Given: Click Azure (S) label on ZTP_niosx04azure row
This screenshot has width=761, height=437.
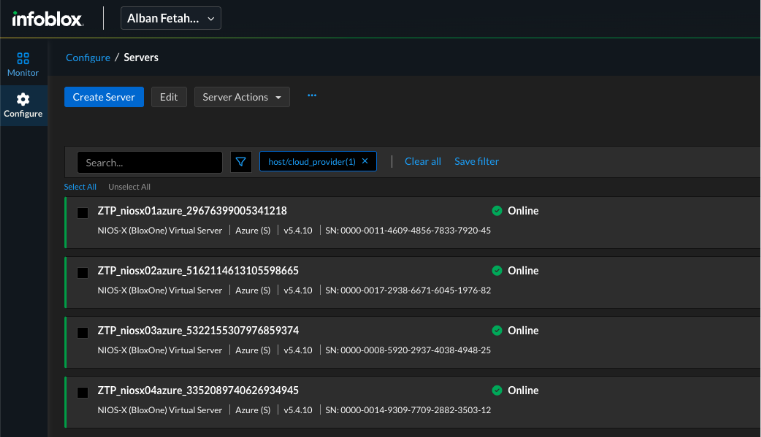Looking at the screenshot, I should pyautogui.click(x=253, y=410).
